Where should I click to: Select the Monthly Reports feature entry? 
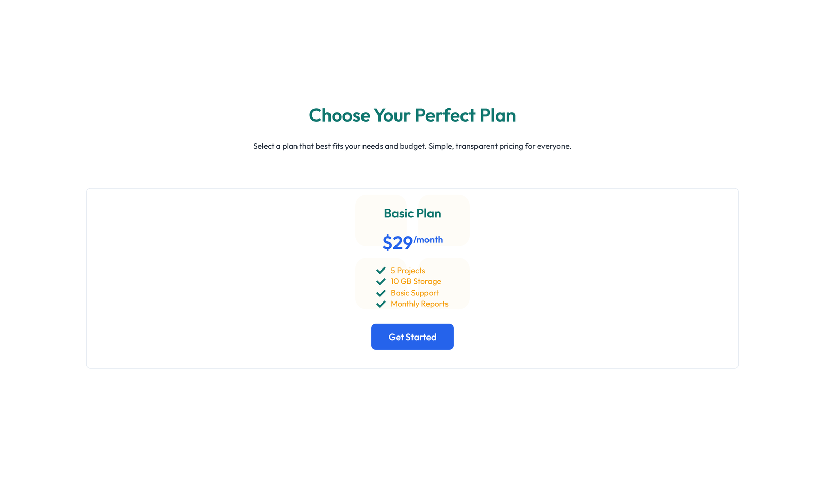419,304
